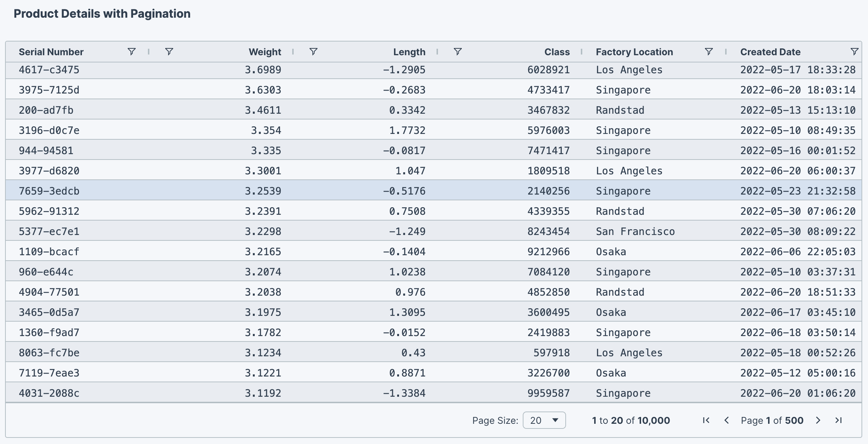868x444 pixels.
Task: Open the Weight column filter funnel
Action: [313, 52]
